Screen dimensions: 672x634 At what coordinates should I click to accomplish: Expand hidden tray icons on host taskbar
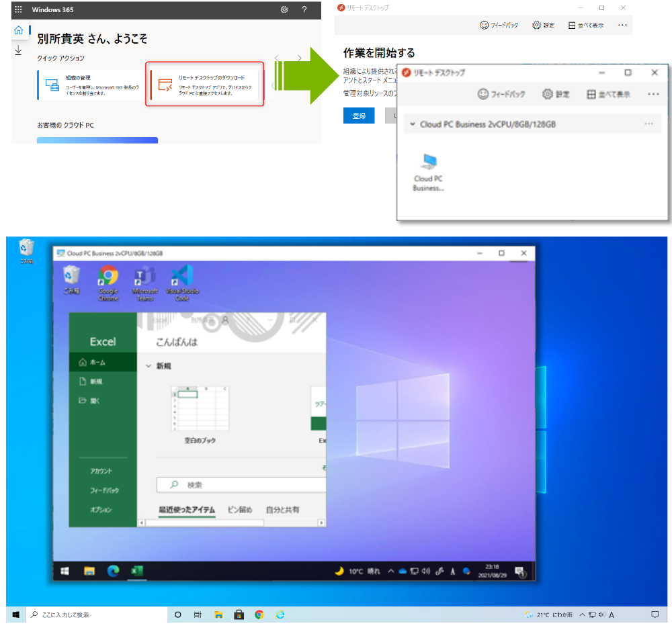(x=582, y=615)
